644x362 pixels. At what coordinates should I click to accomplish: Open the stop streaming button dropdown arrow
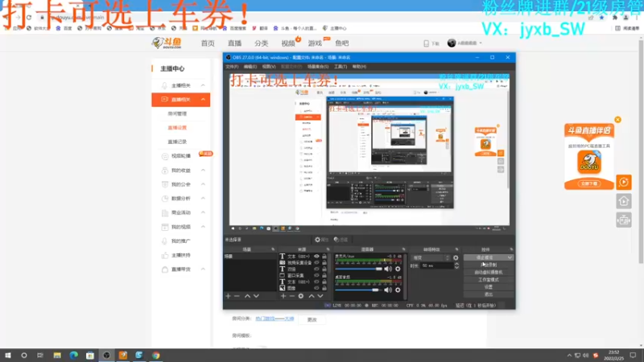[x=510, y=257]
